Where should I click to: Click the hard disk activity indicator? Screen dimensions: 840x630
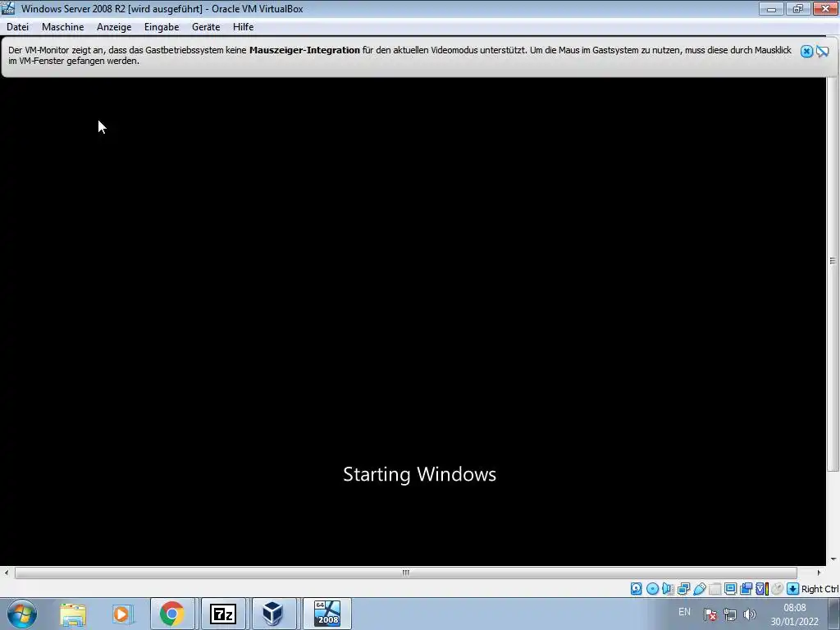tap(636, 589)
